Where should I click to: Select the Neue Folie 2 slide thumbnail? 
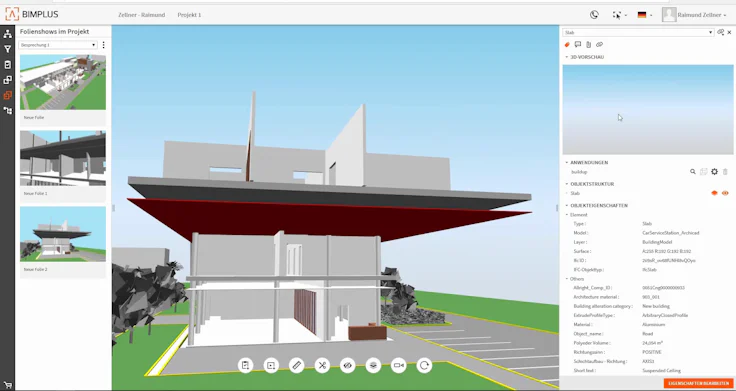[63, 234]
